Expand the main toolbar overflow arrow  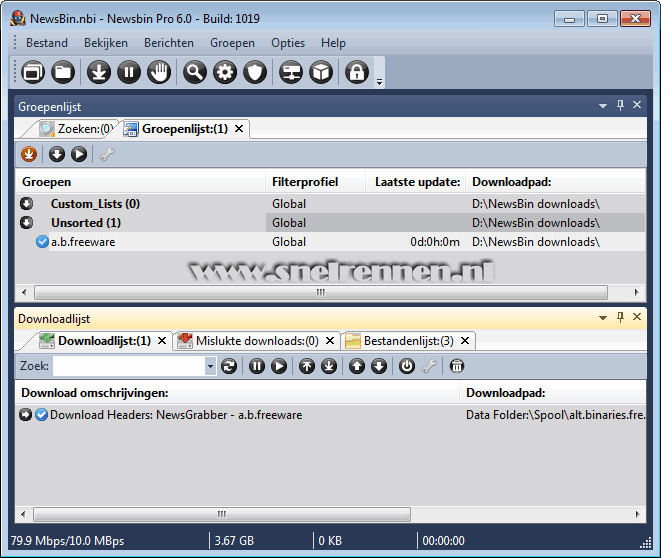[379, 82]
